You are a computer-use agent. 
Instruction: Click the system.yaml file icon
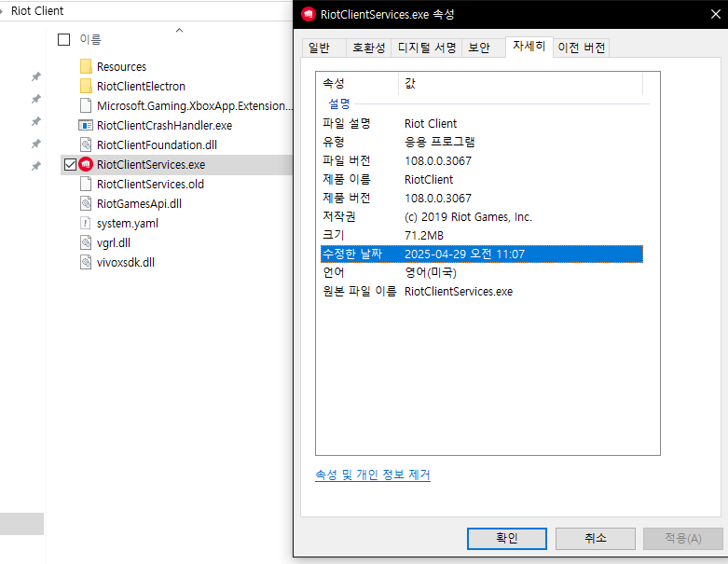pos(86,224)
